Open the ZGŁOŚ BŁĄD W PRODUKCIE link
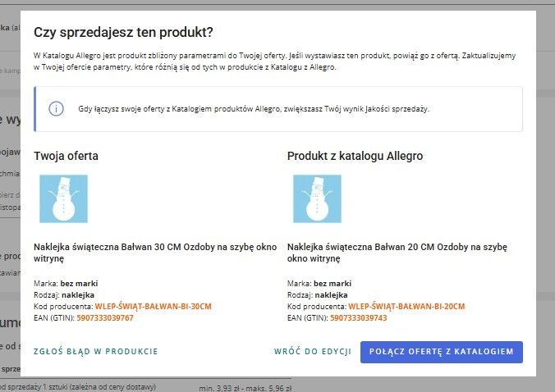The height and width of the screenshot is (392, 555). point(95,352)
